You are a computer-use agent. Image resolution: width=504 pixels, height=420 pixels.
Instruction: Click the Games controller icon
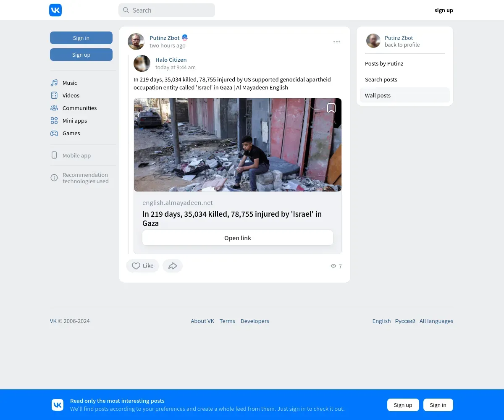pyautogui.click(x=54, y=133)
